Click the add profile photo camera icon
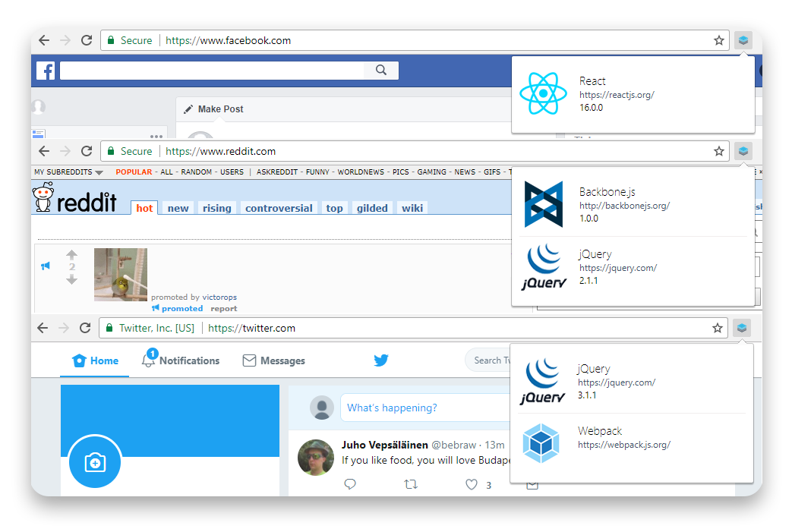This screenshot has height=532, width=792. point(95,462)
